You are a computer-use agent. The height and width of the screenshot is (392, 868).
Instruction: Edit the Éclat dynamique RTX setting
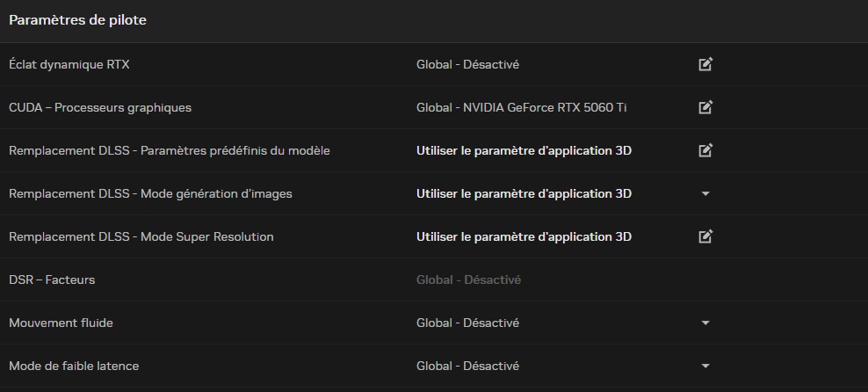pyautogui.click(x=705, y=64)
